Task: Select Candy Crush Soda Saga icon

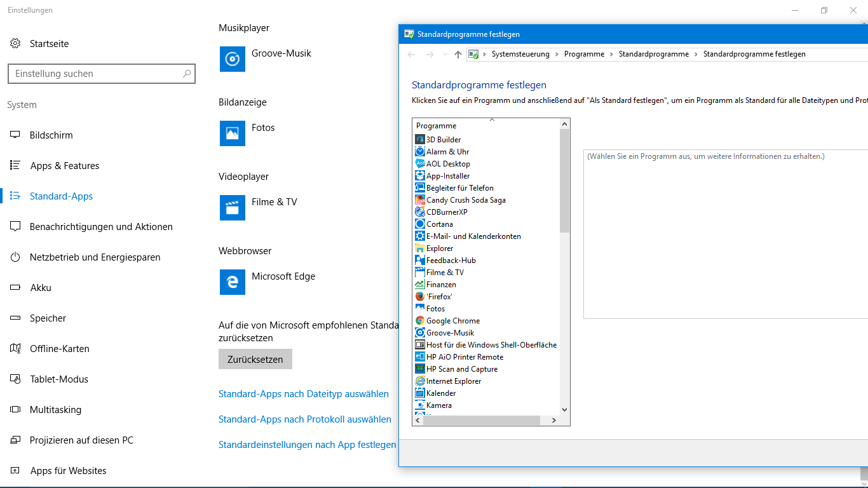Action: coord(420,200)
